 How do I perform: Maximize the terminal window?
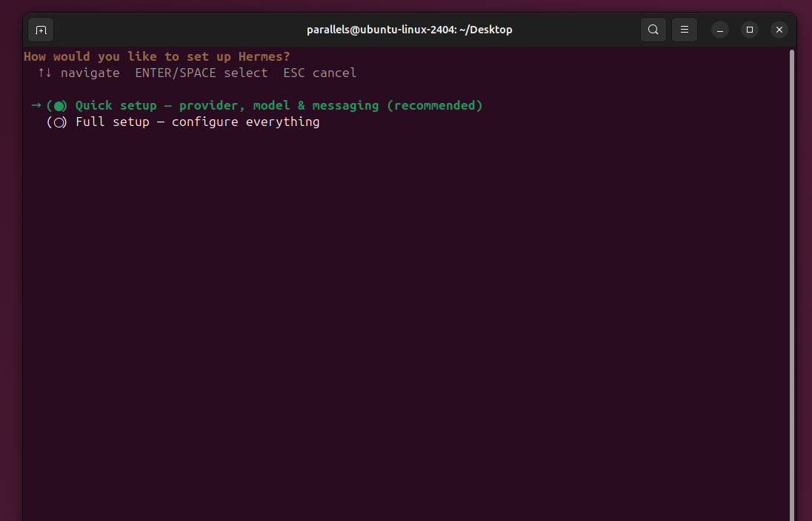[x=749, y=30]
